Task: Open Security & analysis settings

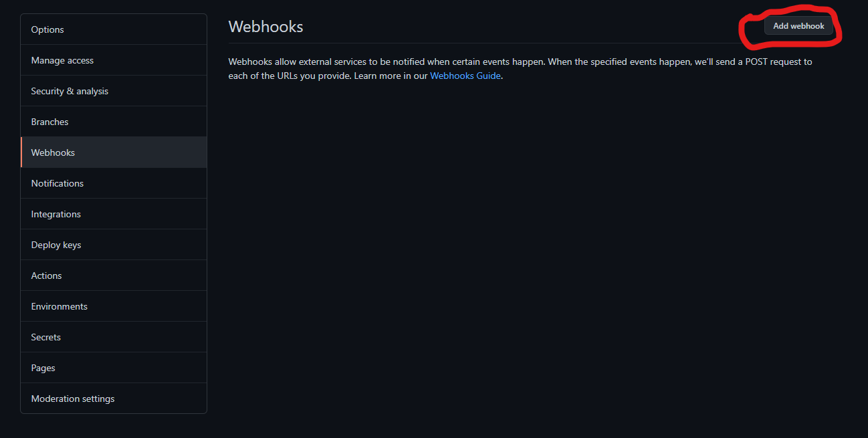Action: [114, 91]
